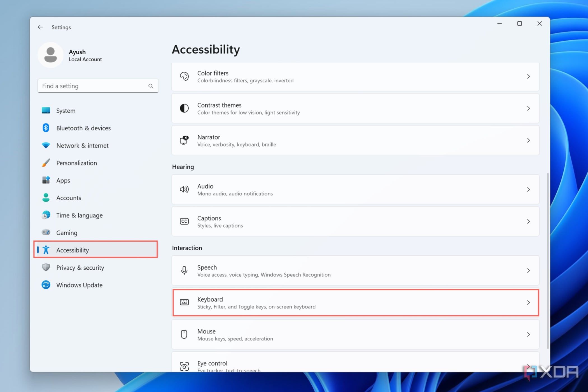Click the Keyboard icon in Interaction section
588x392 pixels.
tap(184, 302)
